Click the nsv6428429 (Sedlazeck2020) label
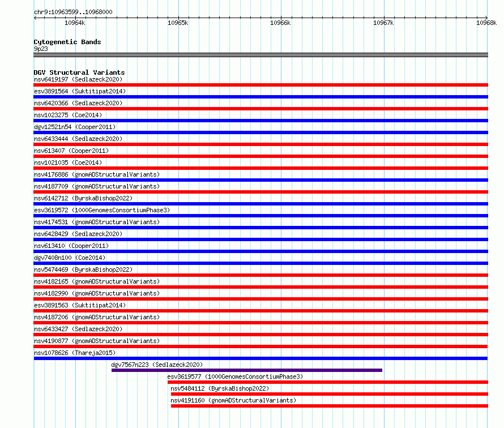Viewport: 504px width, 428px height. pyautogui.click(x=78, y=234)
